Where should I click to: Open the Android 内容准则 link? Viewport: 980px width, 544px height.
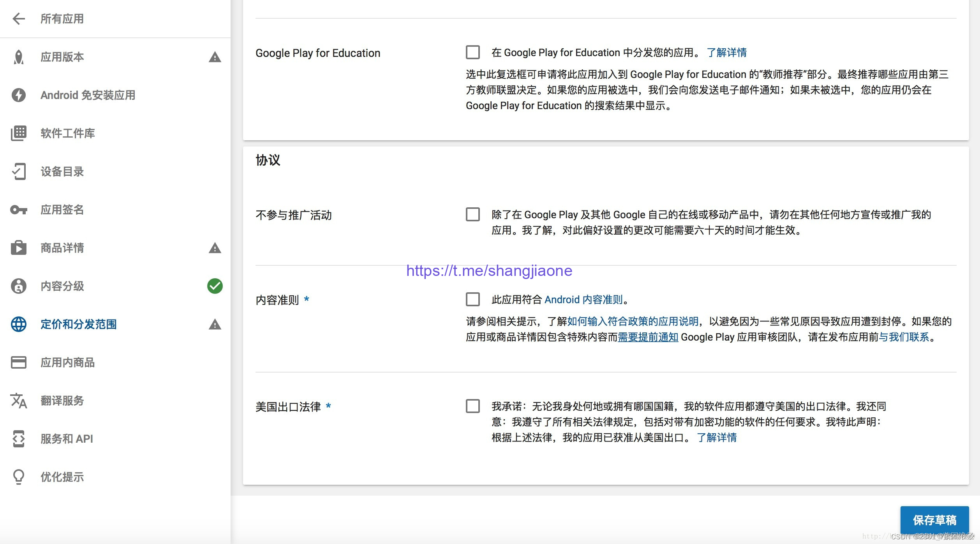tap(583, 299)
